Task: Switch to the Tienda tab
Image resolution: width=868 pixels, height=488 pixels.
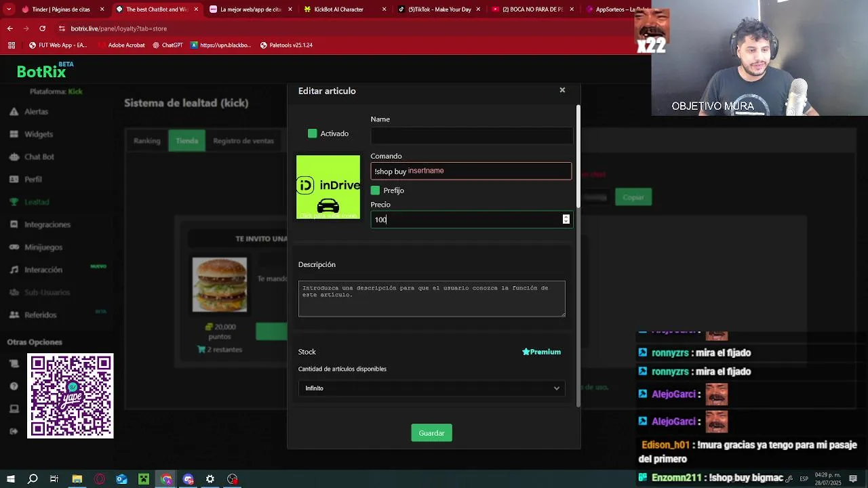Action: 186,141
